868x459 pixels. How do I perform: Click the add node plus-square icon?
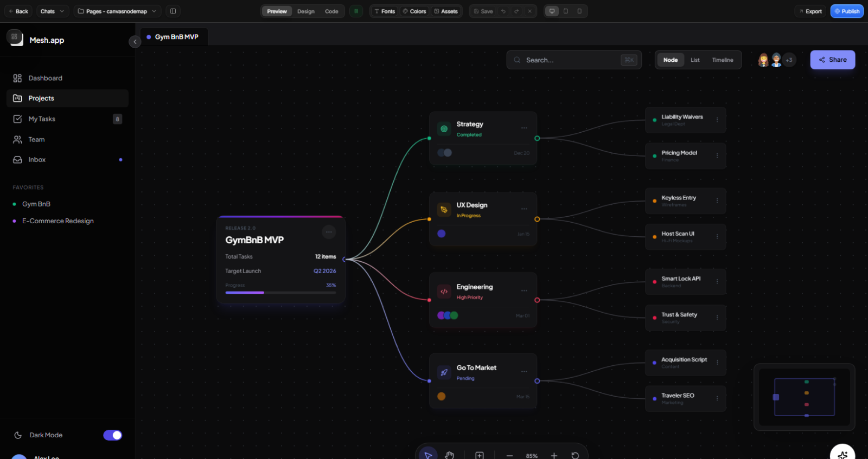480,456
